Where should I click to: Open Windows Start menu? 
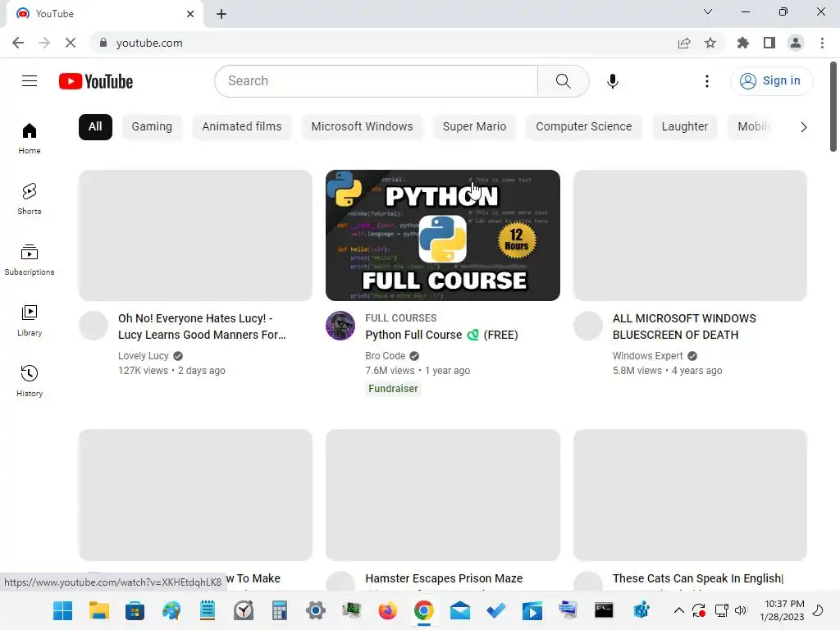(62, 610)
